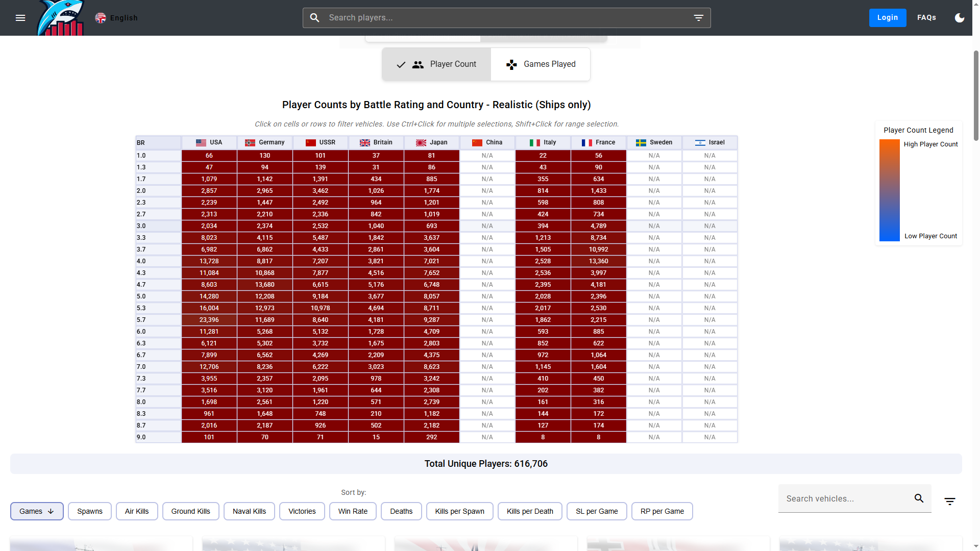Open the hamburger navigation menu

click(20, 18)
